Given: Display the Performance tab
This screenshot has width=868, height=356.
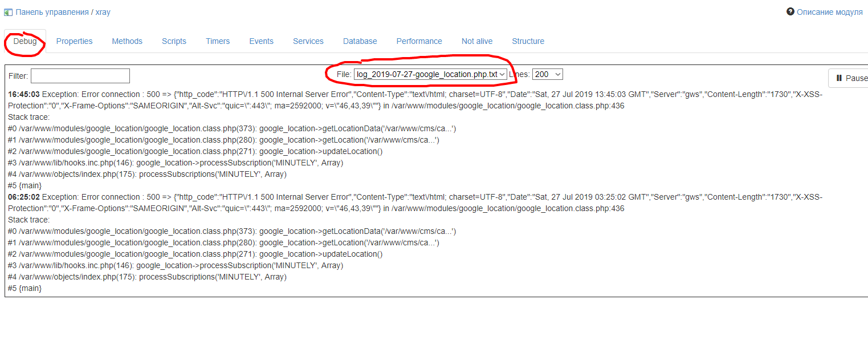Looking at the screenshot, I should point(419,41).
